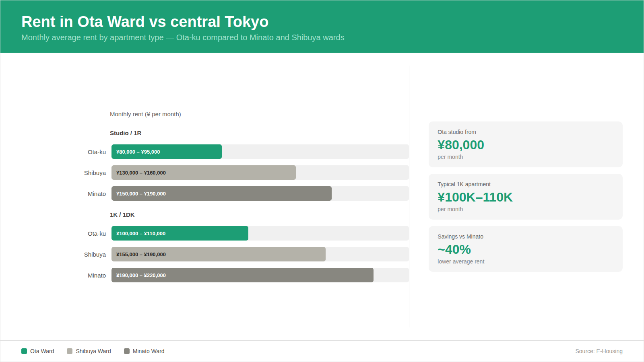Select the Minato studio bar ¥150,000 – ¥190,000

(x=221, y=193)
